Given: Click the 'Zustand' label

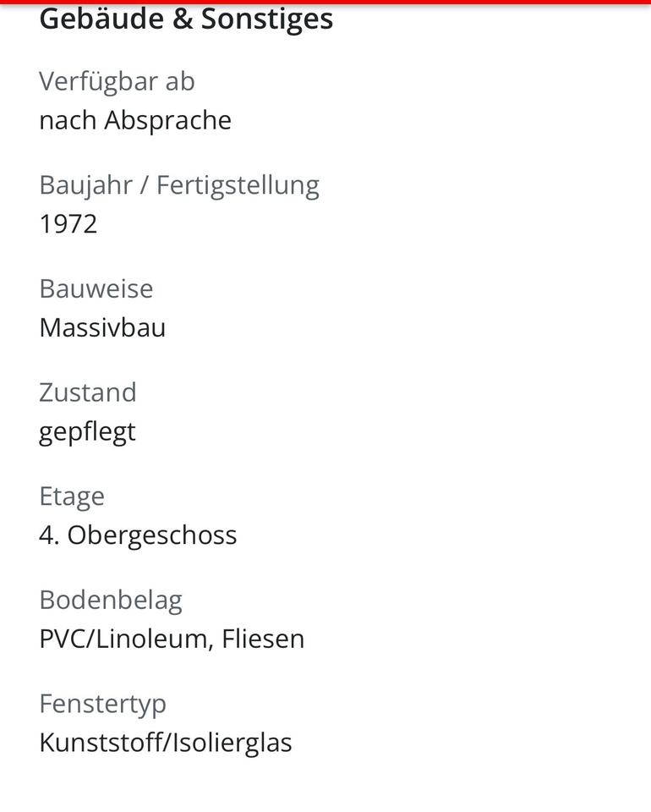Looking at the screenshot, I should pos(87,392).
